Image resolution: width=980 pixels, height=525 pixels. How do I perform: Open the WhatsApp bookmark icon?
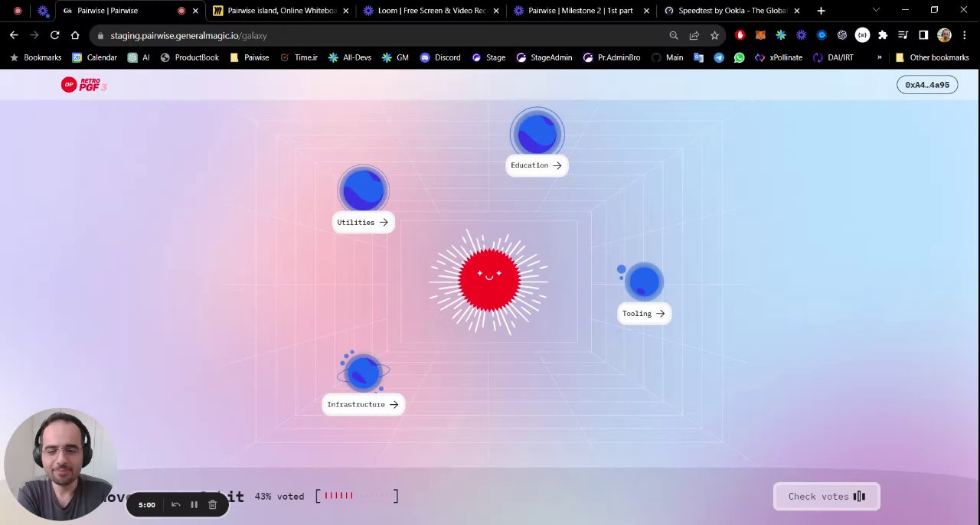tap(739, 57)
